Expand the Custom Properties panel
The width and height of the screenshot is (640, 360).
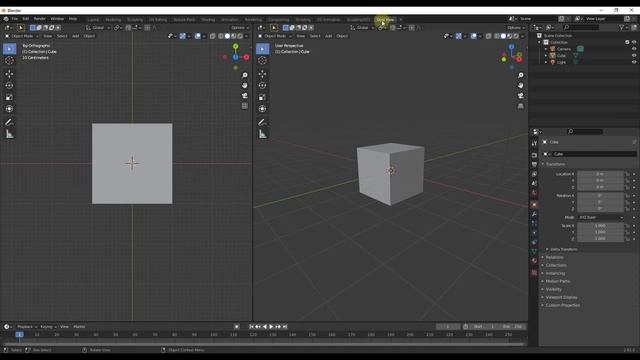562,305
